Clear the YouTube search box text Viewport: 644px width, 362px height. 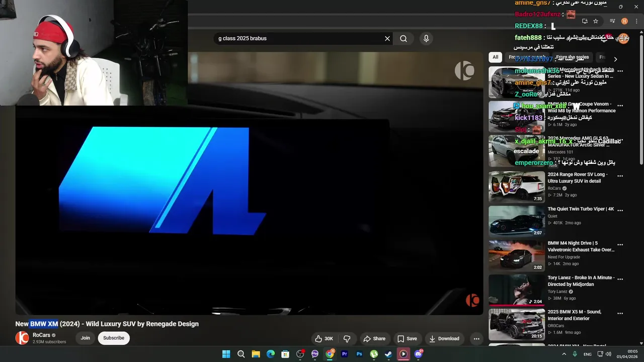pos(387,38)
